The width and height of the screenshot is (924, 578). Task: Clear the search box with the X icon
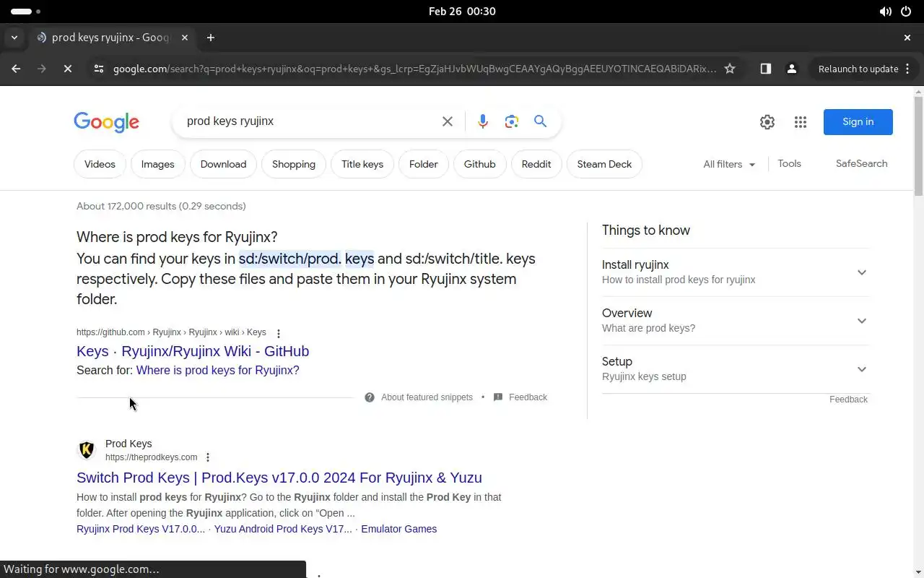[x=448, y=121]
